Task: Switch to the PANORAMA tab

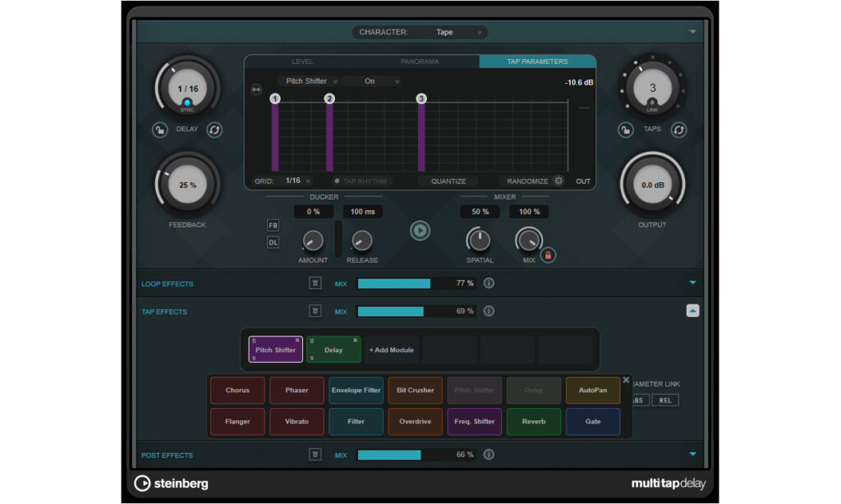Action: (420, 62)
